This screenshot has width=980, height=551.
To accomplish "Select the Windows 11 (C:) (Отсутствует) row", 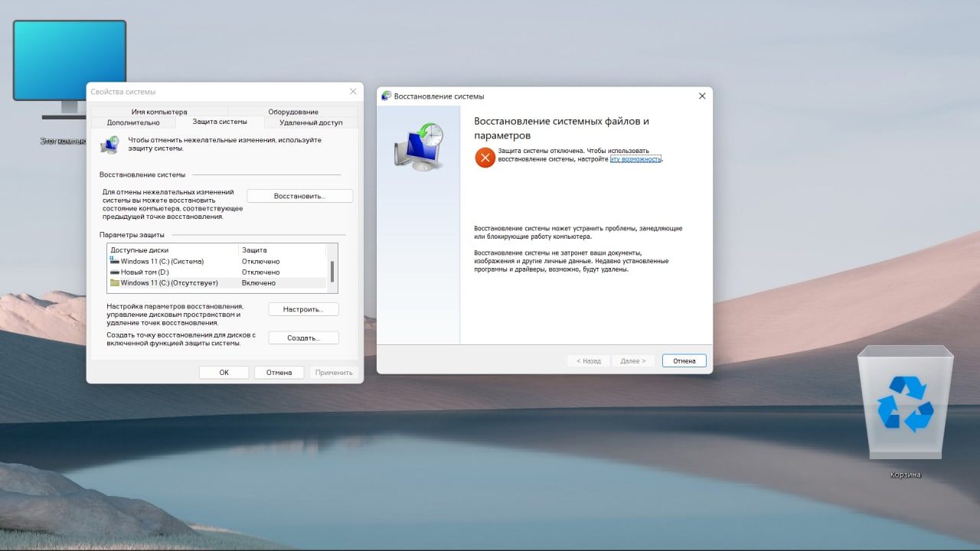I will point(217,282).
